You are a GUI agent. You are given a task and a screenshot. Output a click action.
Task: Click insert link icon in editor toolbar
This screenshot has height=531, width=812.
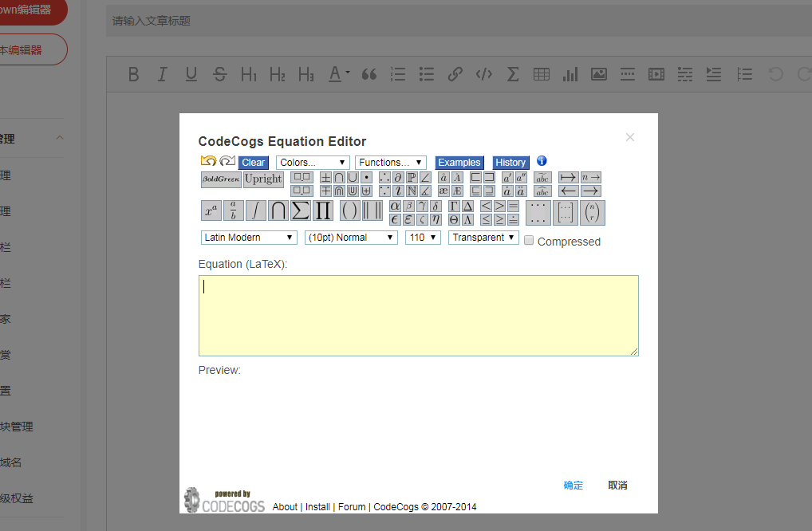pyautogui.click(x=455, y=74)
